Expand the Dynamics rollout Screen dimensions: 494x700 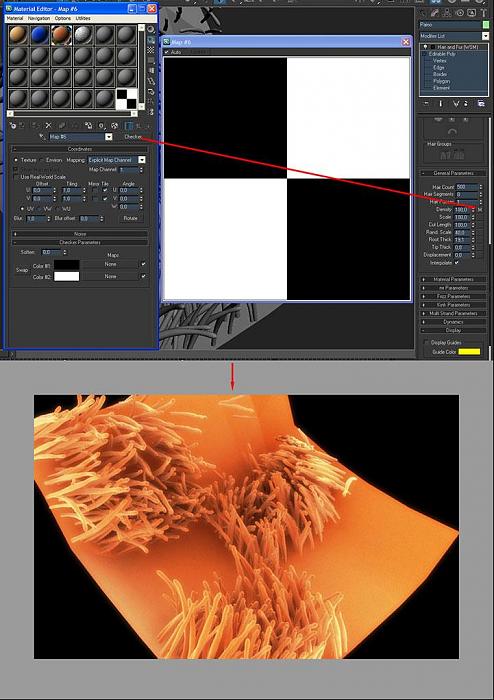click(x=453, y=322)
